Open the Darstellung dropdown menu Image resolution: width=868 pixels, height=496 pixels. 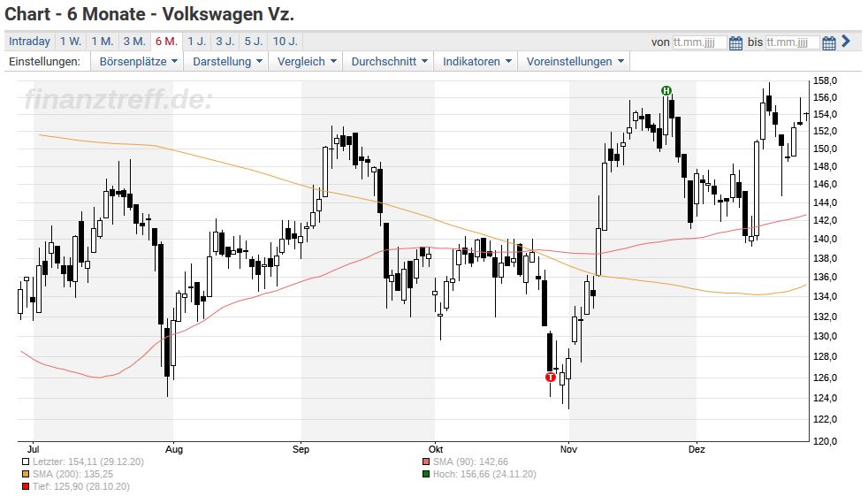click(227, 61)
